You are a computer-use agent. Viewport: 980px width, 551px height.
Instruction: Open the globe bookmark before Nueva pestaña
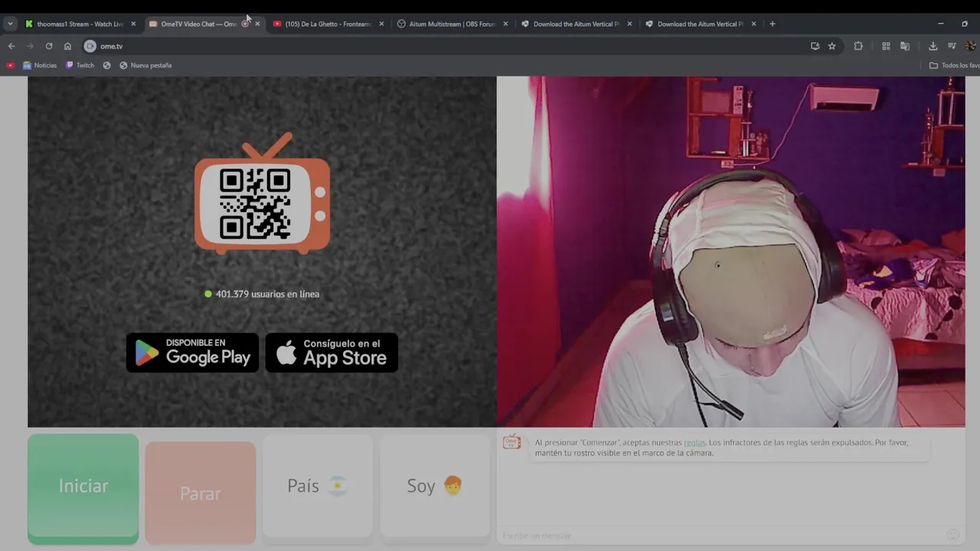106,65
